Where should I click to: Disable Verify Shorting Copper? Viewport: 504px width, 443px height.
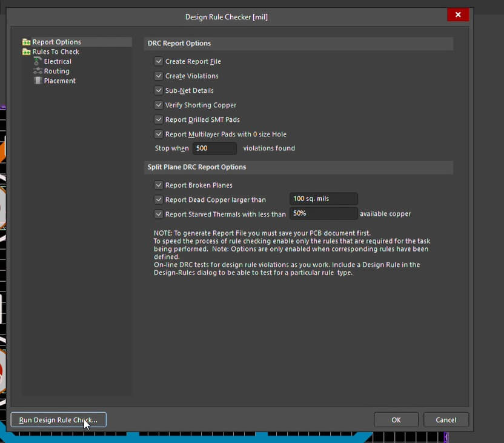pos(159,105)
